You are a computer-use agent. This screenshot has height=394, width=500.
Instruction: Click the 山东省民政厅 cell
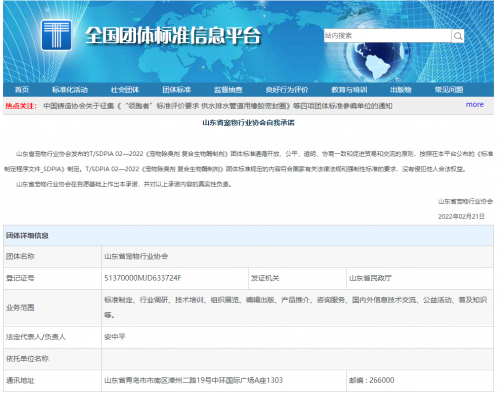[420, 278]
